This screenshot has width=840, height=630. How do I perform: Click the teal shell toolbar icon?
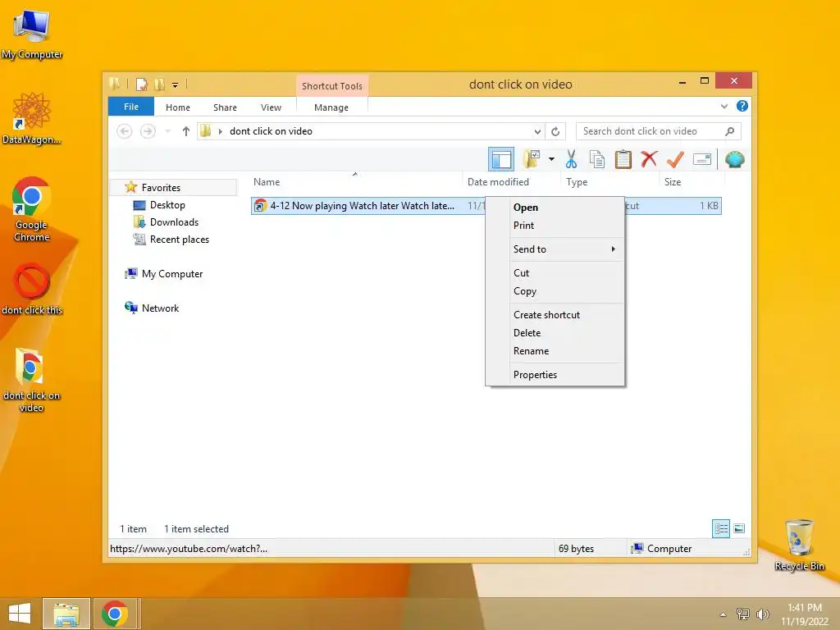(734, 159)
